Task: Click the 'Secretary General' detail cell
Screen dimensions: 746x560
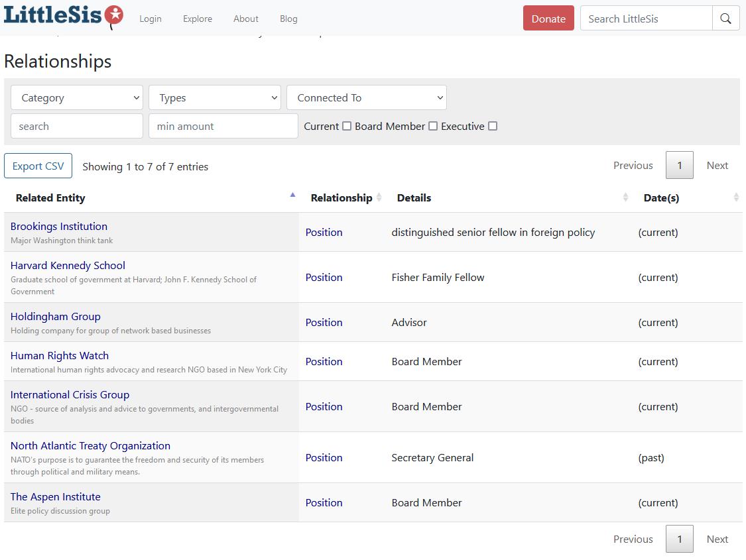Action: [432, 458]
